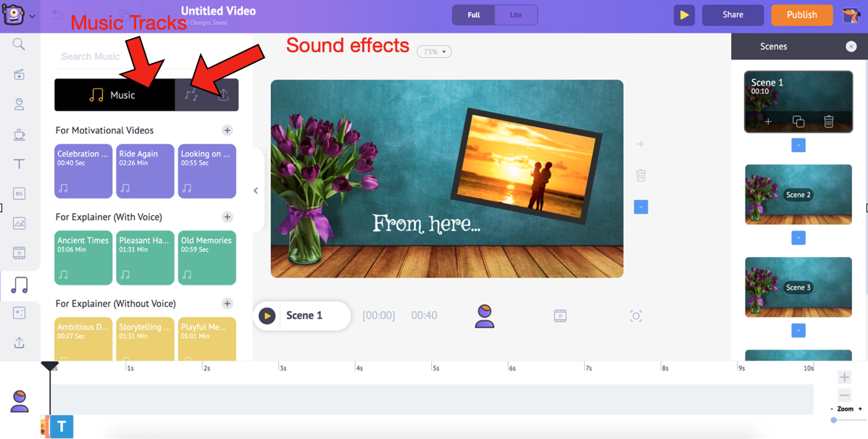This screenshot has height=439, width=868.
Task: Delete Scene 1 with the trash icon
Action: point(829,122)
